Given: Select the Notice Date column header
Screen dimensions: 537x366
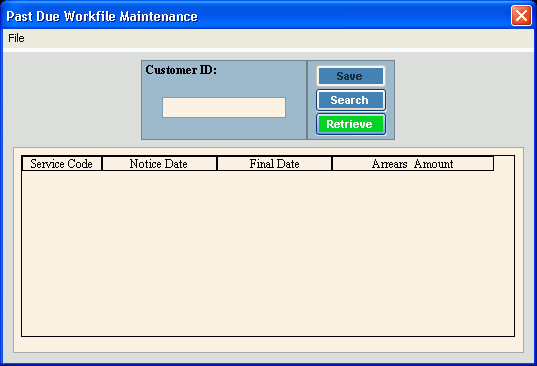Looking at the screenshot, I should 160,164.
